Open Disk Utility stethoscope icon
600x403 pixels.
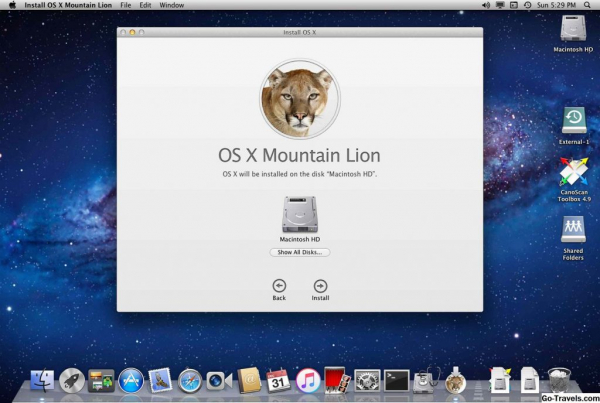tap(426, 380)
